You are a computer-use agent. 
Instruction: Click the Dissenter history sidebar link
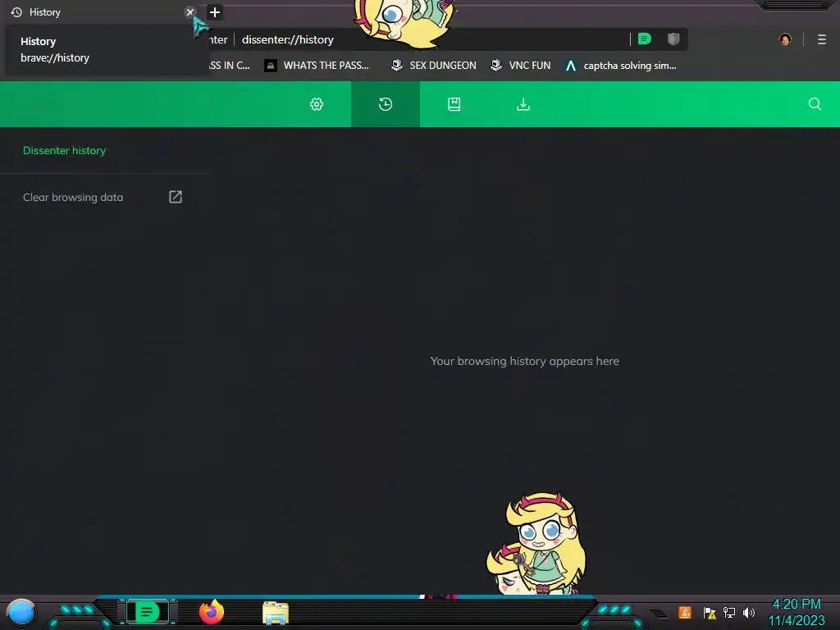click(64, 151)
